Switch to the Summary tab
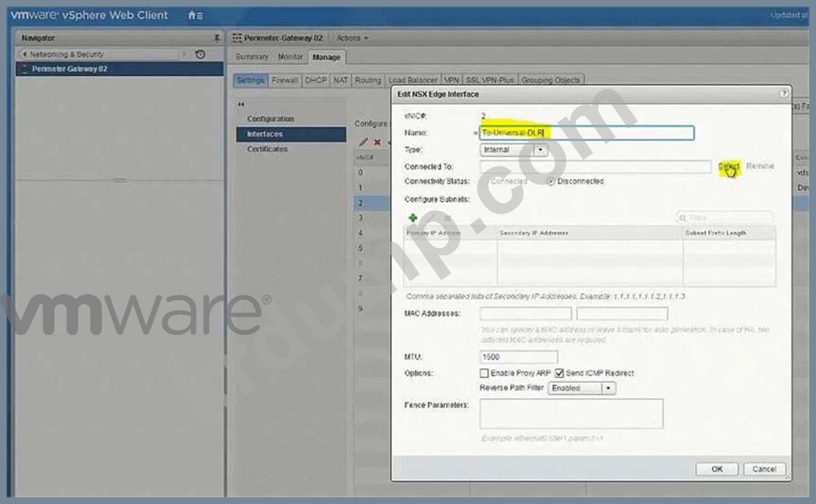 252,57
